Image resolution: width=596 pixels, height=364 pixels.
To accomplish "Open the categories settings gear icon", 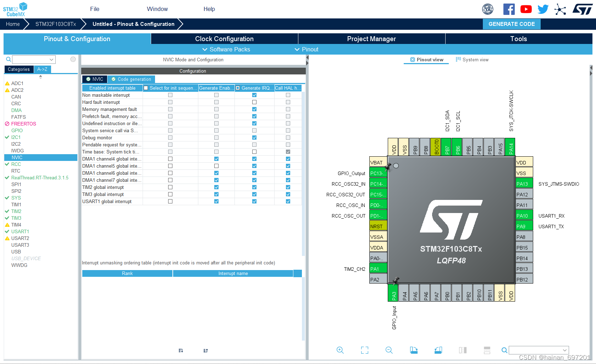I will click(73, 59).
